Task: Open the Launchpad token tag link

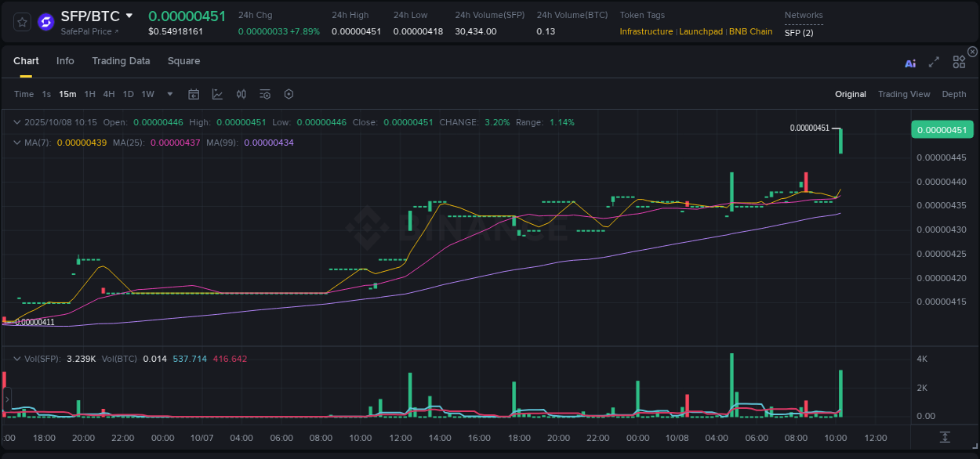Action: 701,31
